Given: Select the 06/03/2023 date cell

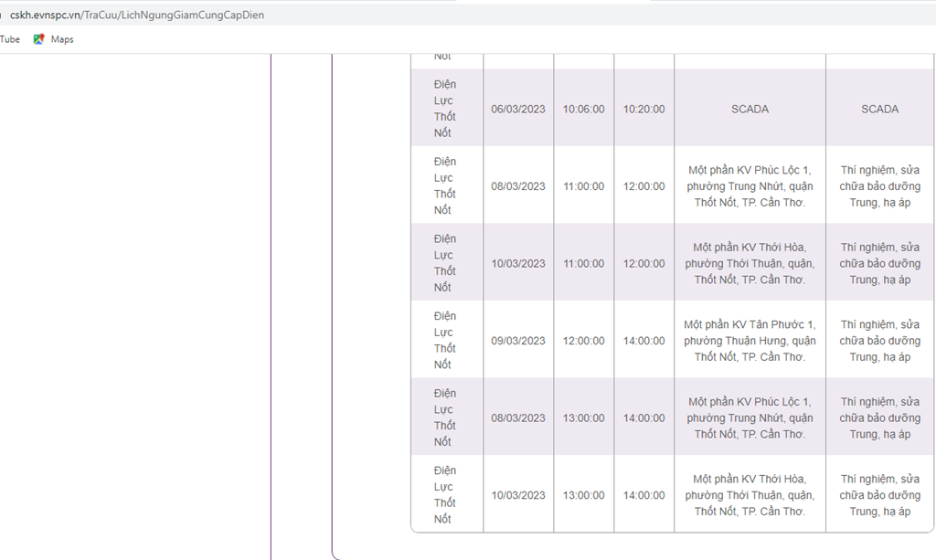Looking at the screenshot, I should tap(517, 109).
